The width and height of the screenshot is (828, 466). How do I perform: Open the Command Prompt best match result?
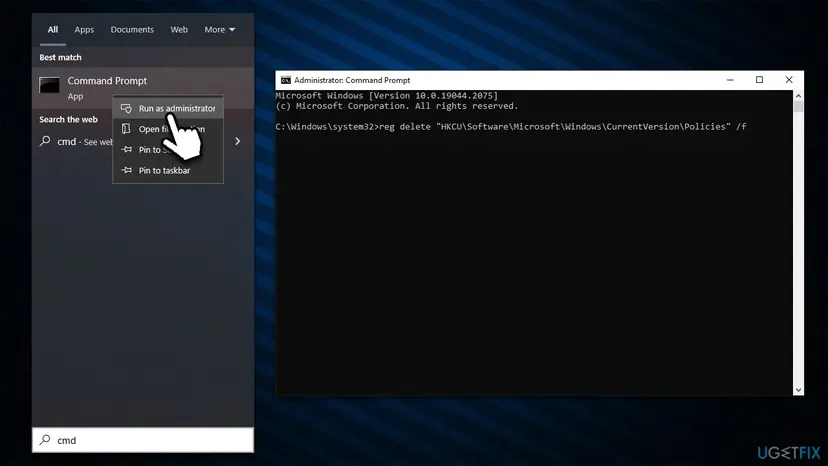[x=143, y=88]
